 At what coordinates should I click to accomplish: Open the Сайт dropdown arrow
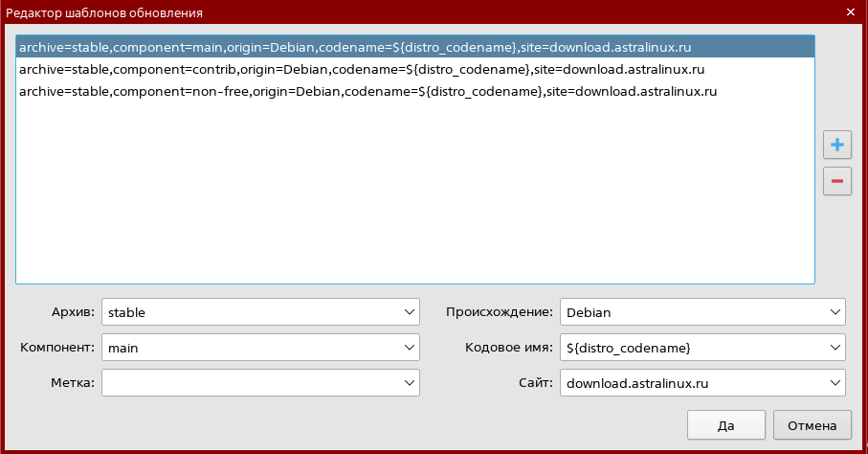tap(835, 383)
